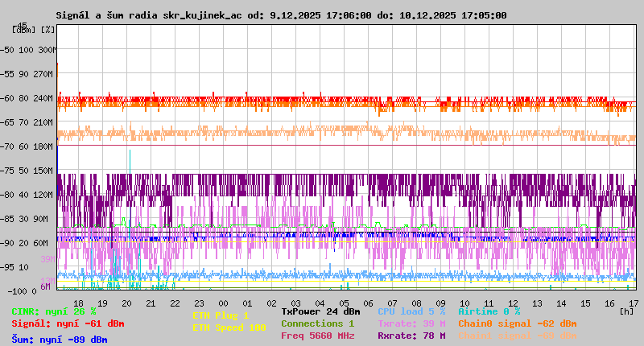The image size is (644, 346).
Task: Click the '[h]' unit label on time axis
Action: tap(626, 311)
